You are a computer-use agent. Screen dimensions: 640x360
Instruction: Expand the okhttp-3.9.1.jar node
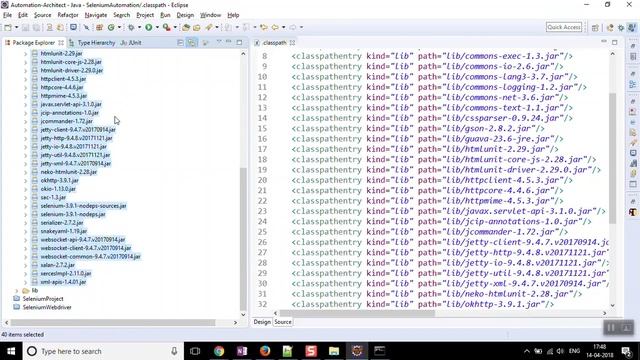coord(26,180)
